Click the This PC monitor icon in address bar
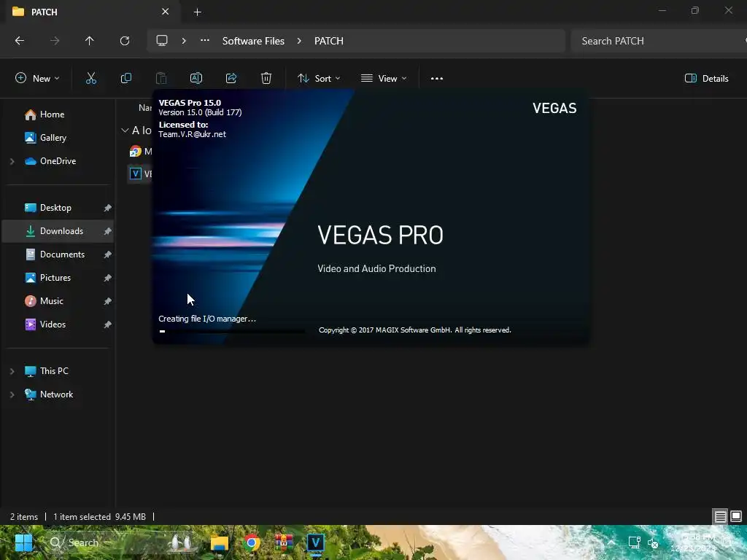This screenshot has height=560, width=747. click(162, 41)
